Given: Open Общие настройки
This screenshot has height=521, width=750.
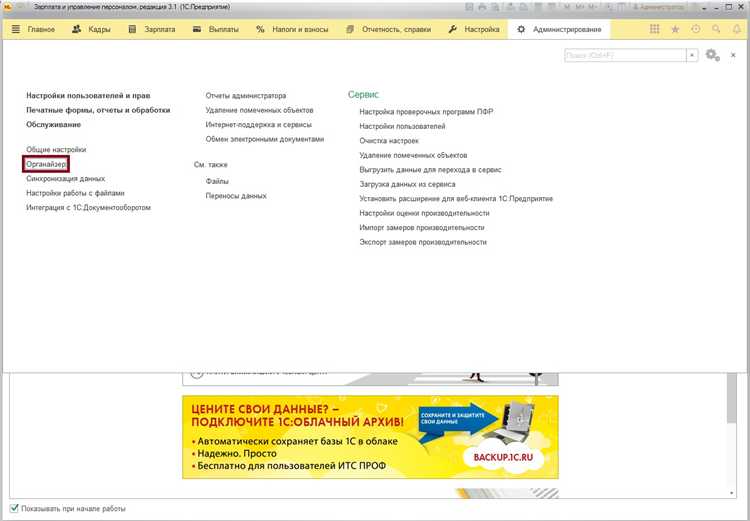Looking at the screenshot, I should (56, 150).
